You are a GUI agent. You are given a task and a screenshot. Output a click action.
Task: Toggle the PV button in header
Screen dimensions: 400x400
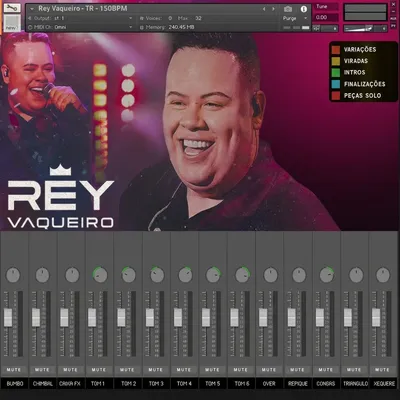pos(393,26)
